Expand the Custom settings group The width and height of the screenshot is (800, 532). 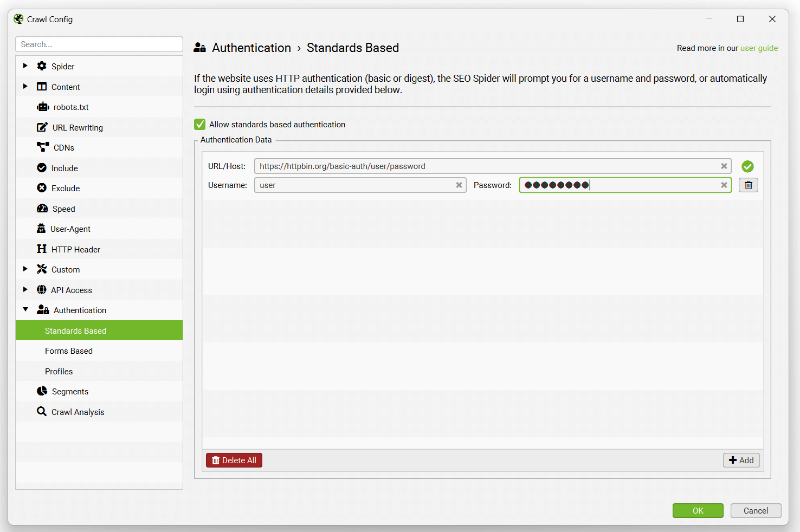[x=25, y=269]
